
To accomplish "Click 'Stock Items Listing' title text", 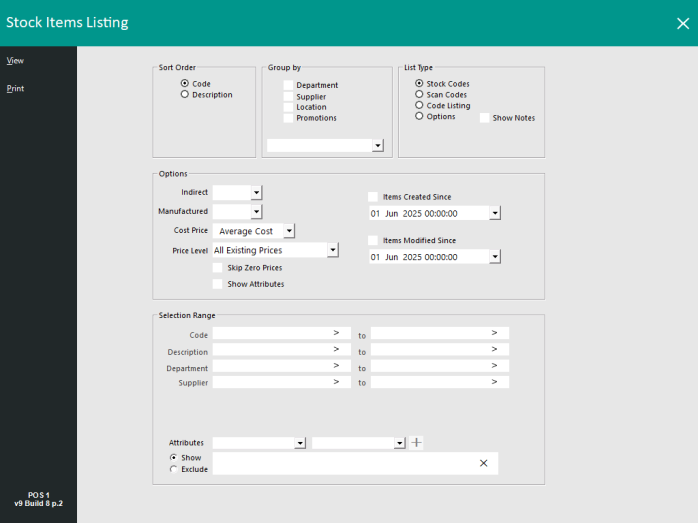I will coord(67,22).
